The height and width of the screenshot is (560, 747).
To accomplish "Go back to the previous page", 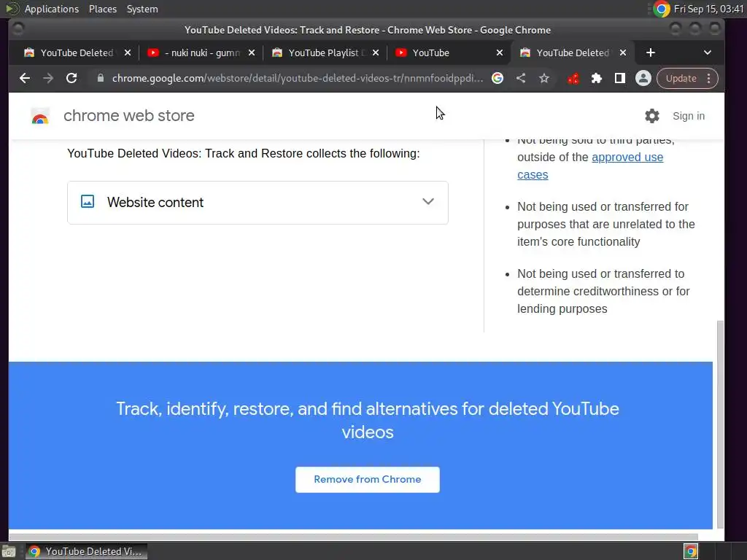I will pyautogui.click(x=25, y=78).
